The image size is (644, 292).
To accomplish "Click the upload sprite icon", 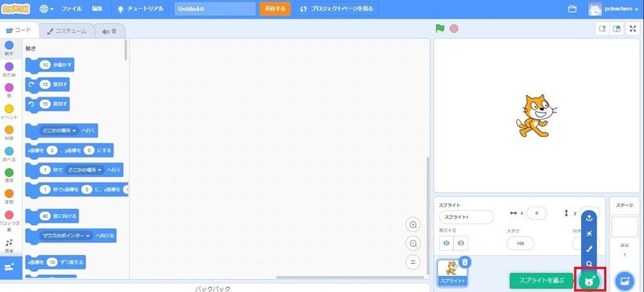I will [589, 219].
